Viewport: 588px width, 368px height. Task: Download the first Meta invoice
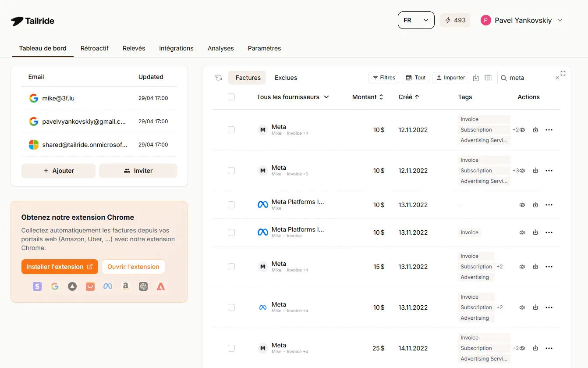click(535, 129)
